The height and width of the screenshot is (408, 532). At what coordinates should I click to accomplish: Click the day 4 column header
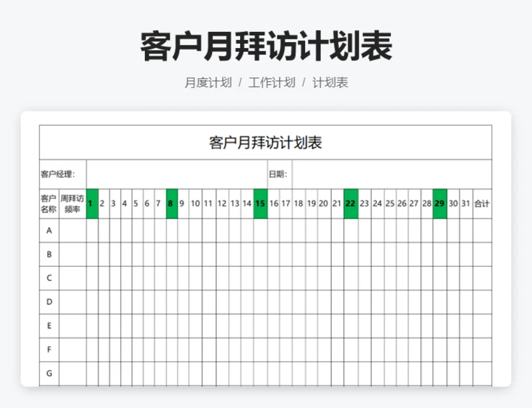point(126,204)
